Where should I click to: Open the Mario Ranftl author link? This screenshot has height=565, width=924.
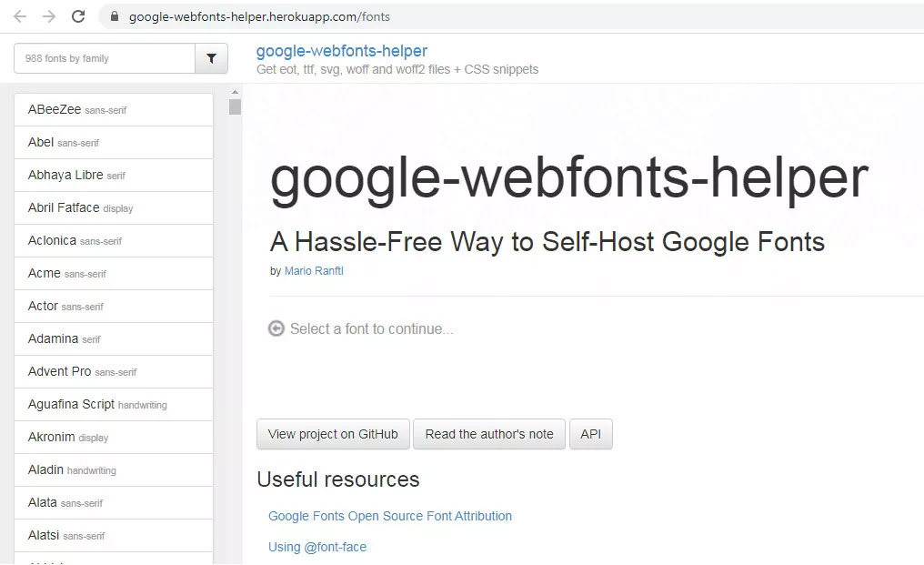314,271
